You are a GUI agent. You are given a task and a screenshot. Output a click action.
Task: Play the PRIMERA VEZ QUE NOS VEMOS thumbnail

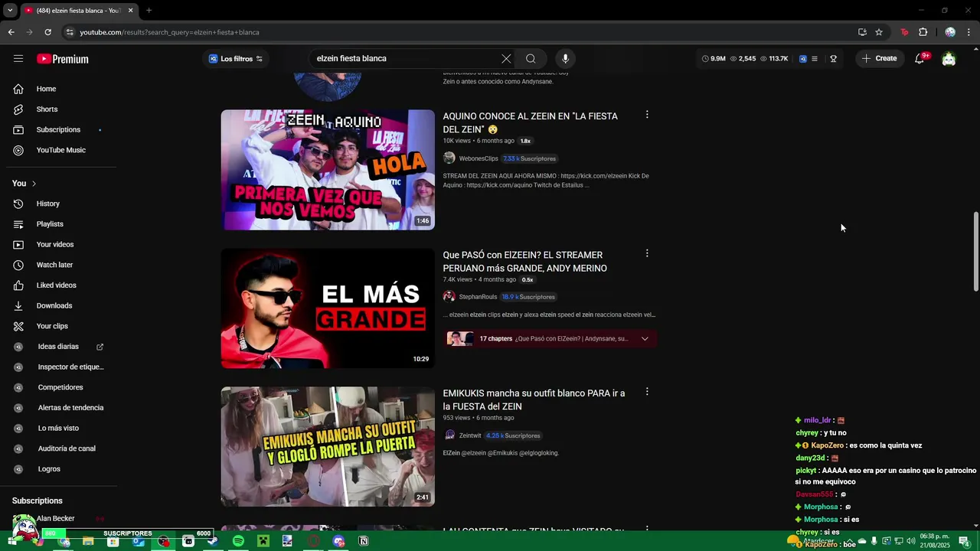click(328, 170)
